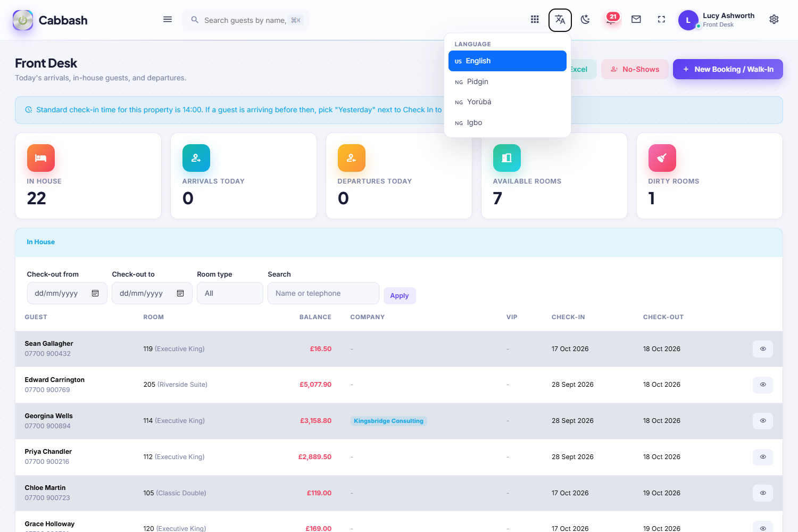Select English language option

[508, 61]
